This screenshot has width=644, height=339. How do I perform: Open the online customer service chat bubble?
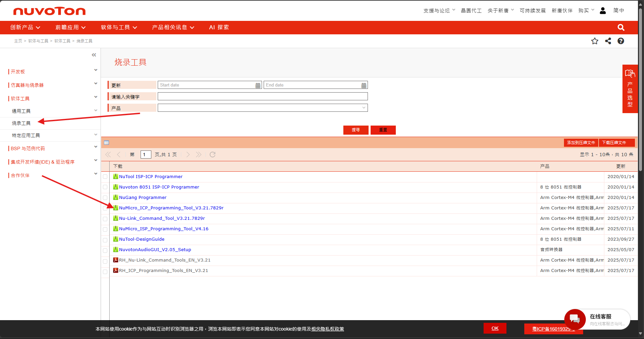[x=575, y=319]
